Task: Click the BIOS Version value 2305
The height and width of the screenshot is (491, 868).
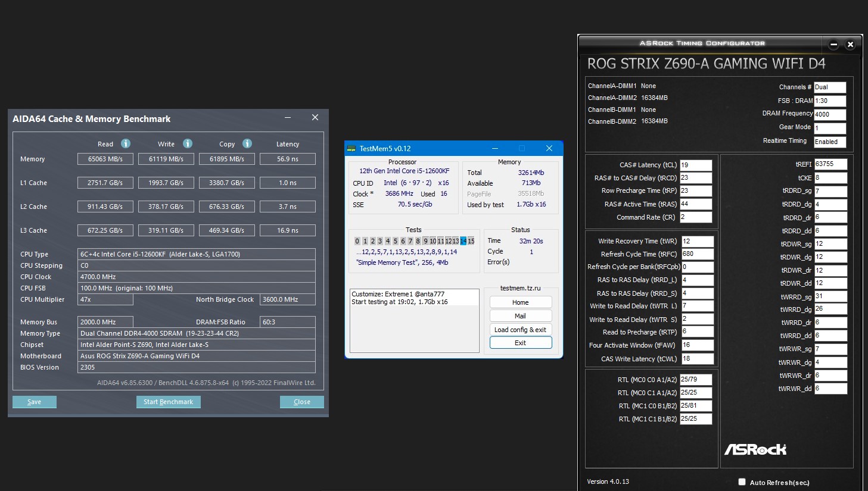Action: pyautogui.click(x=197, y=367)
